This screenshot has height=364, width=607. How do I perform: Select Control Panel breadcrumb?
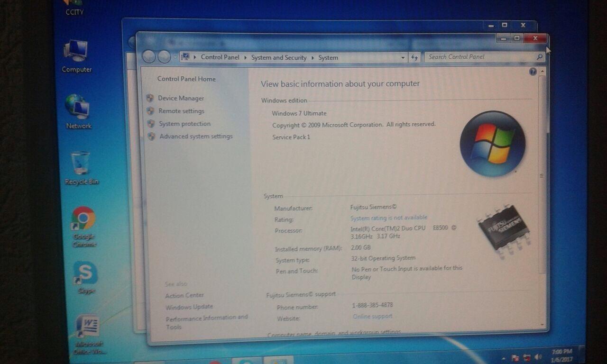click(220, 57)
